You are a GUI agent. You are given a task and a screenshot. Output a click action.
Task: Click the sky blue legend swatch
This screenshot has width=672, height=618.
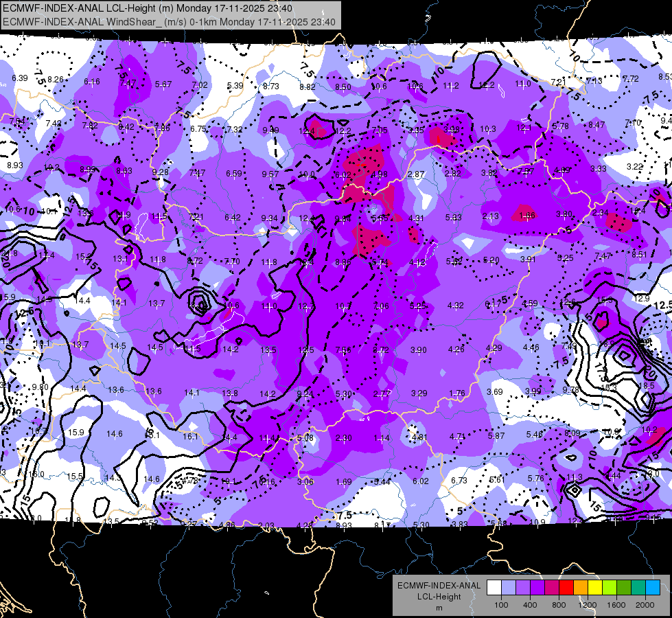pos(653,588)
